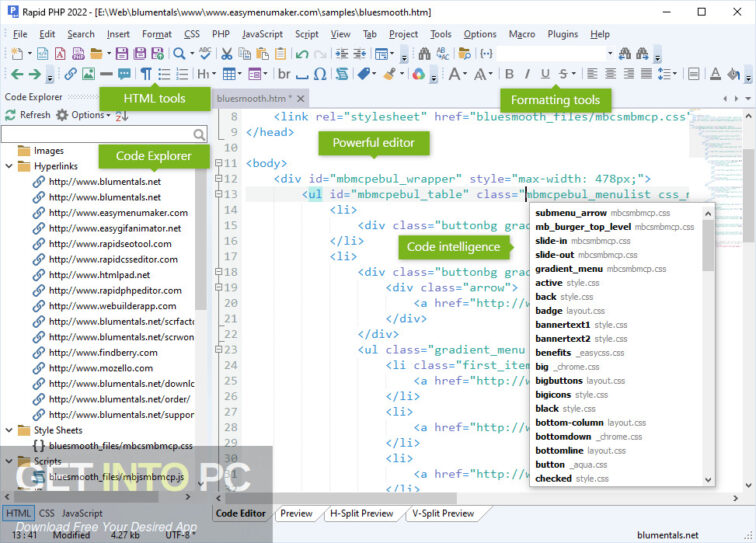Refresh the Code Explorer
This screenshot has height=543, width=756.
tap(28, 115)
